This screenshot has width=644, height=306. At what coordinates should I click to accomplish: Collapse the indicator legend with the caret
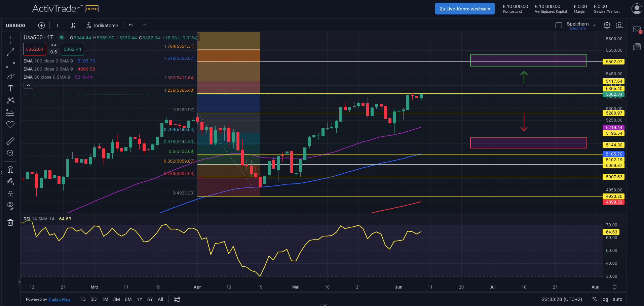coord(28,85)
